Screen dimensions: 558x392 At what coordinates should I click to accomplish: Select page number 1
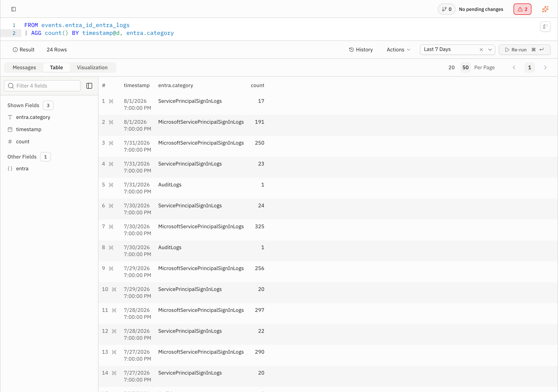pos(529,68)
